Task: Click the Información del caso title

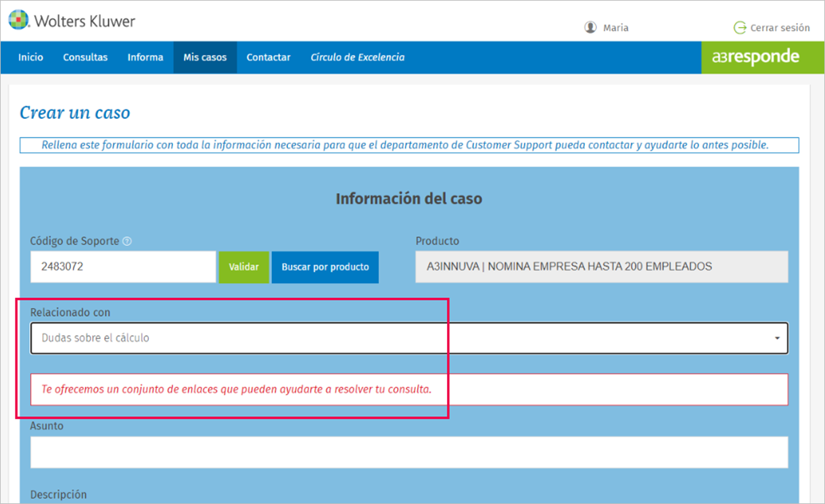Action: click(409, 199)
